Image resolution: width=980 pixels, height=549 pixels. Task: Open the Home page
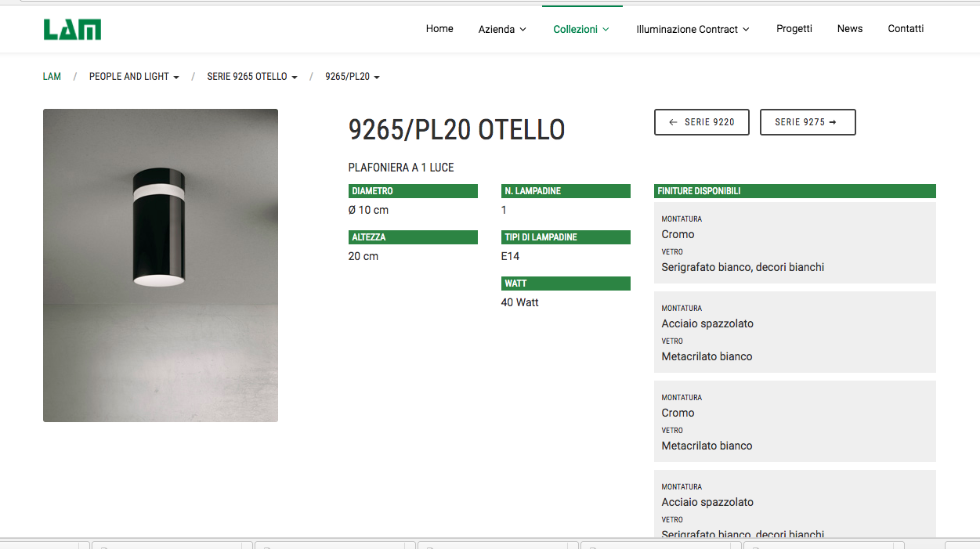[439, 29]
